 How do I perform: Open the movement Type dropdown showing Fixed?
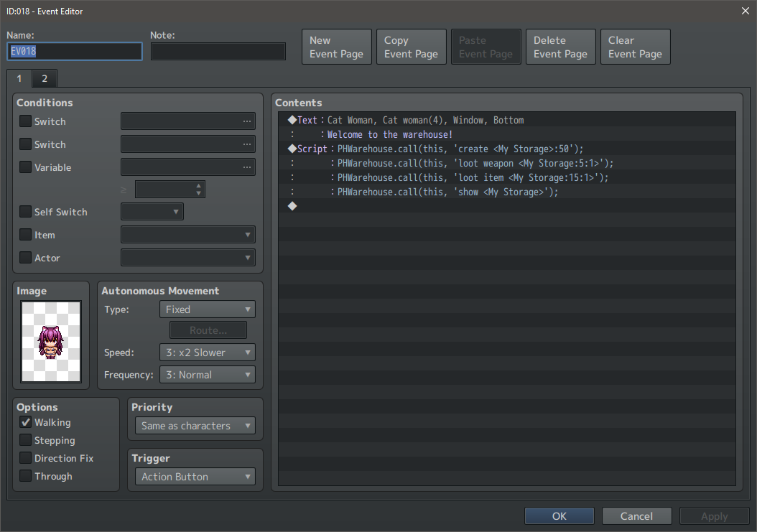click(x=207, y=309)
